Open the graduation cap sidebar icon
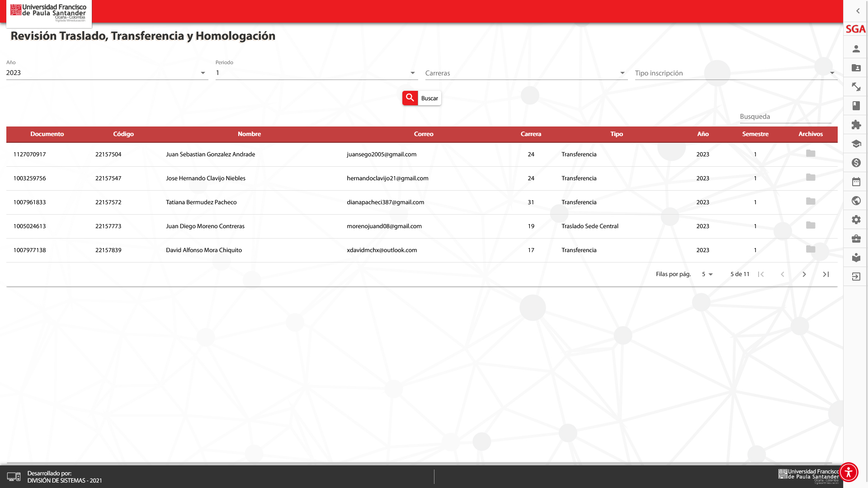The width and height of the screenshot is (868, 488). [x=856, y=144]
